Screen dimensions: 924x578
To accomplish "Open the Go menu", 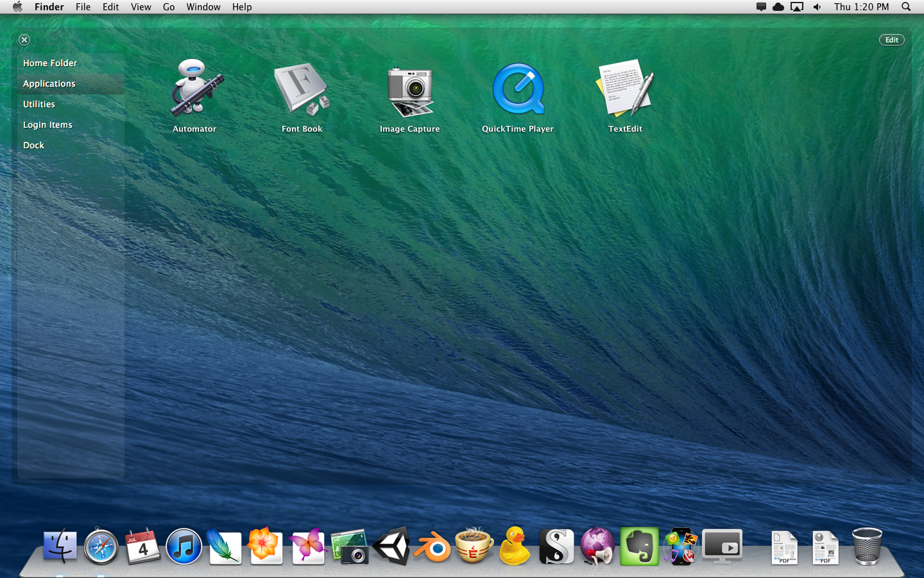I will click(x=169, y=7).
